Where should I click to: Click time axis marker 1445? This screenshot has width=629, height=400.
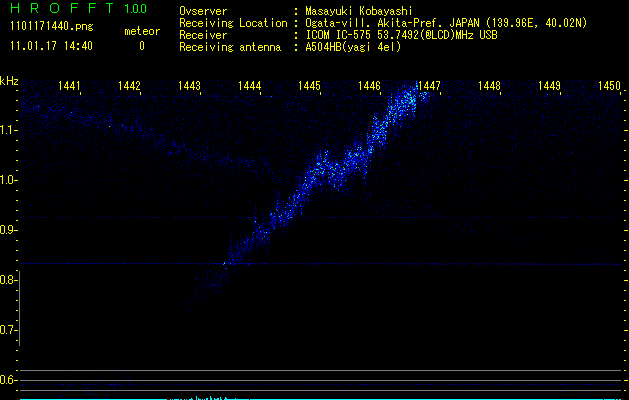309,85
